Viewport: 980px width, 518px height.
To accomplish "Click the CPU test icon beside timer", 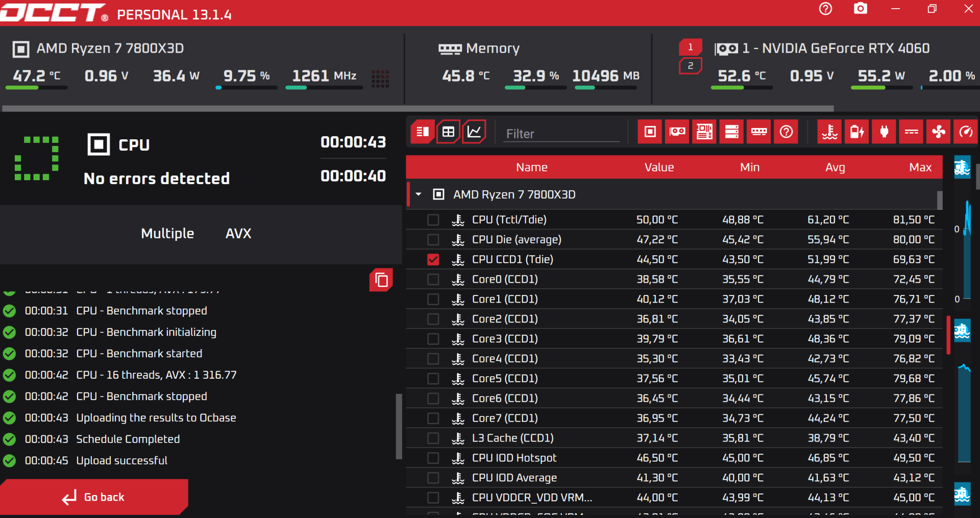I will coord(99,144).
